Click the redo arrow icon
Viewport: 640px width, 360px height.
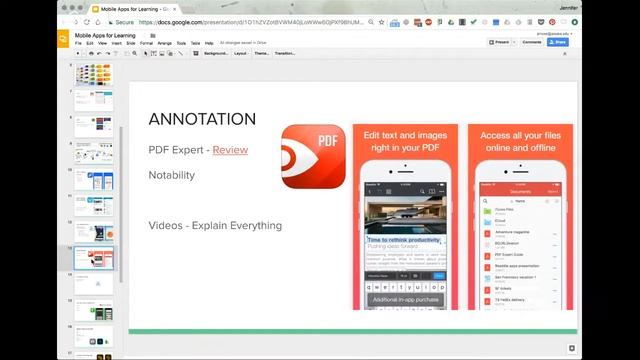[108, 53]
